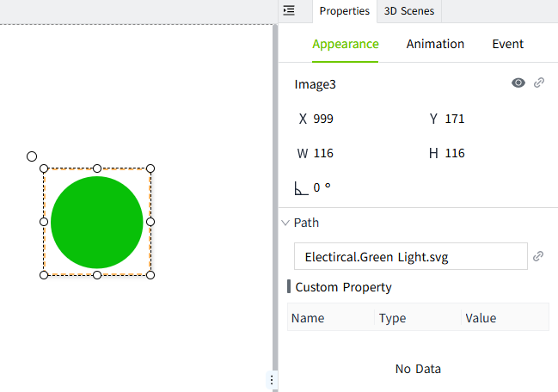The height and width of the screenshot is (392, 558).
Task: Click the rotation handle above the green circle
Action: point(32,156)
